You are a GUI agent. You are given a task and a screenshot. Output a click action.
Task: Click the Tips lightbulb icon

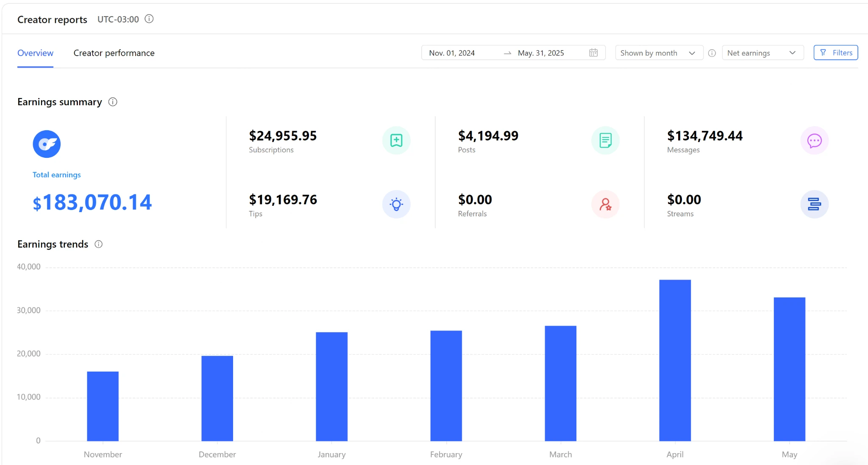click(396, 204)
